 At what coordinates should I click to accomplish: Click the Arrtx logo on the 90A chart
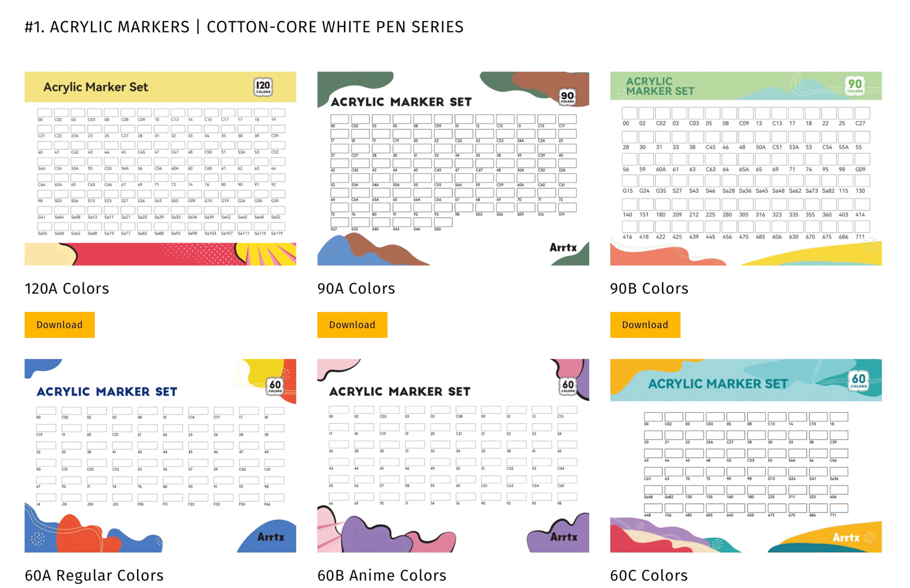coord(562,248)
